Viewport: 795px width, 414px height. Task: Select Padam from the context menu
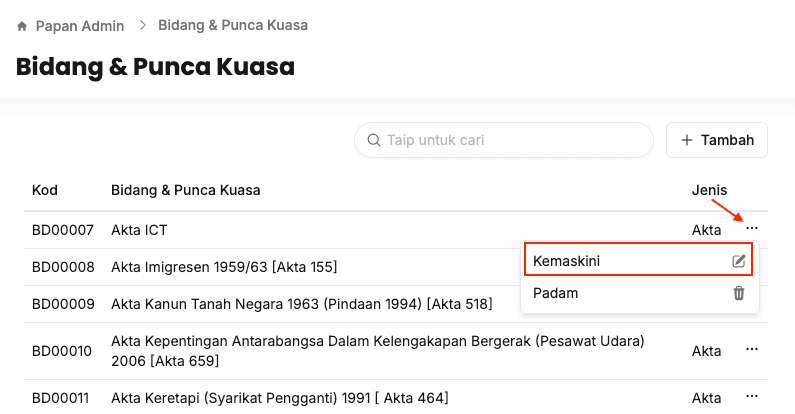point(556,293)
